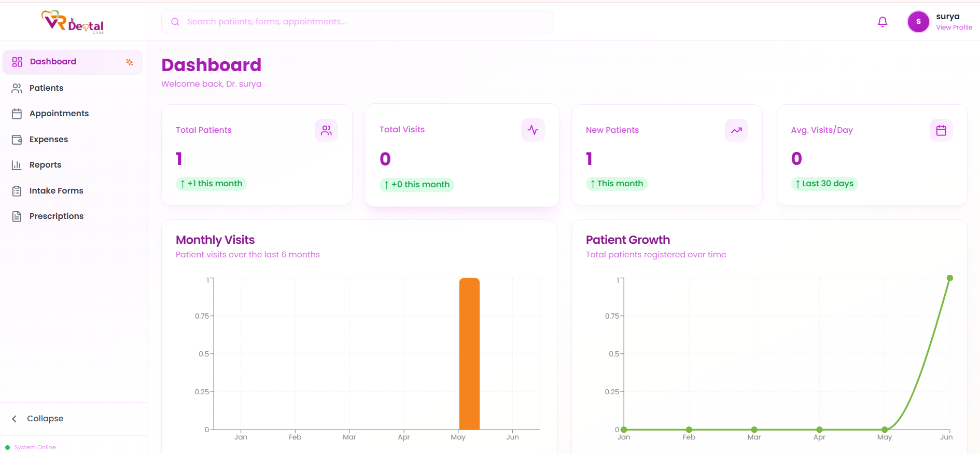
Task: Click the notification bell icon
Action: pos(882,22)
